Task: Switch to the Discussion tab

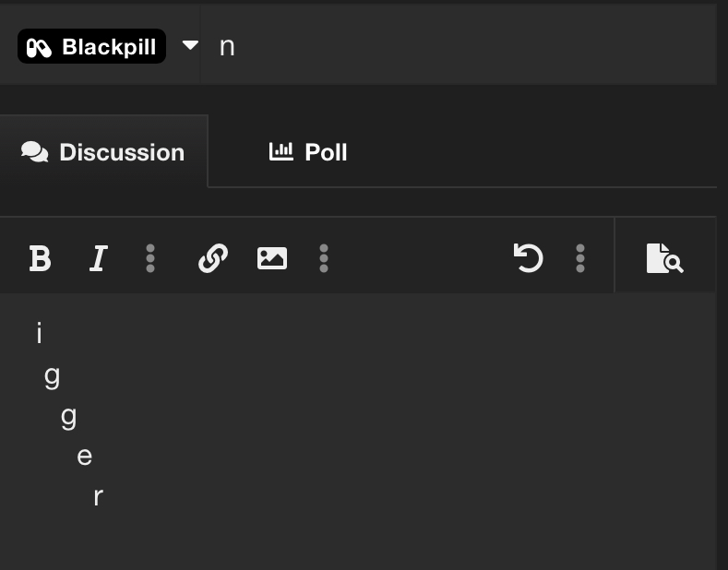Action: pyautogui.click(x=103, y=152)
